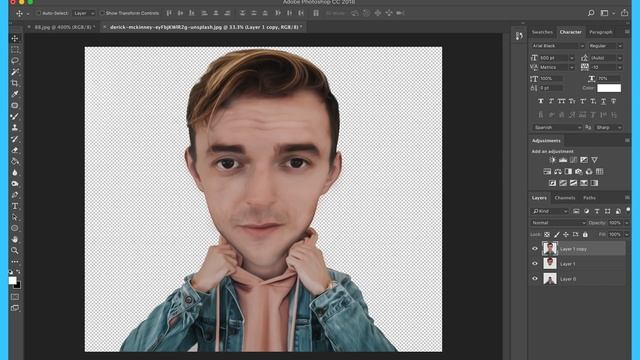Switch to the Swatches tab

pyautogui.click(x=542, y=32)
